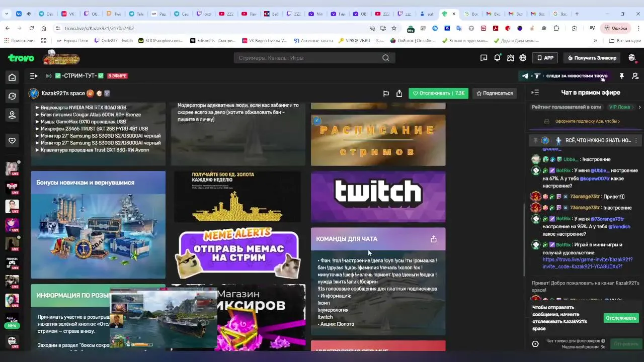Bookmark this page with the star icon
This screenshot has width=644, height=362.
click(x=393, y=28)
